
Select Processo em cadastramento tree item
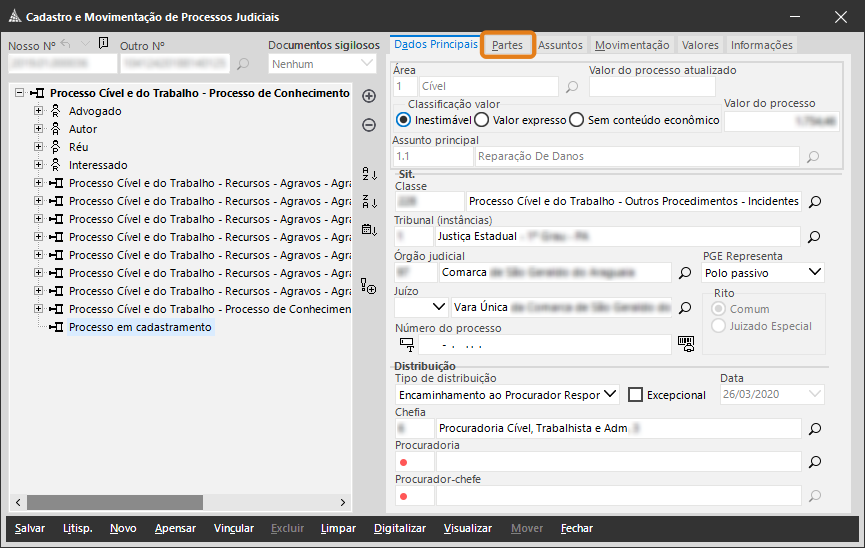pyautogui.click(x=140, y=327)
